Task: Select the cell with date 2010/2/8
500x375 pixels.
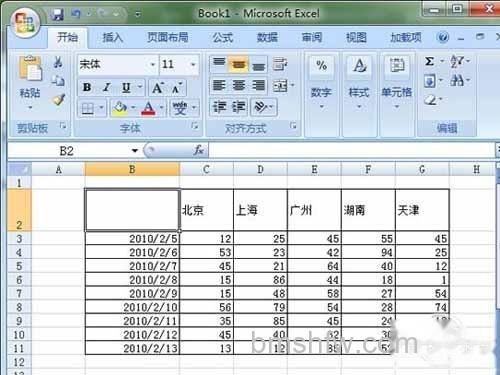Action: 132,280
